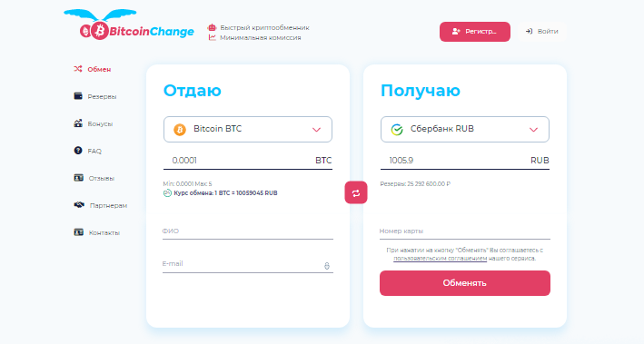Click the Обменять button

coord(464,283)
